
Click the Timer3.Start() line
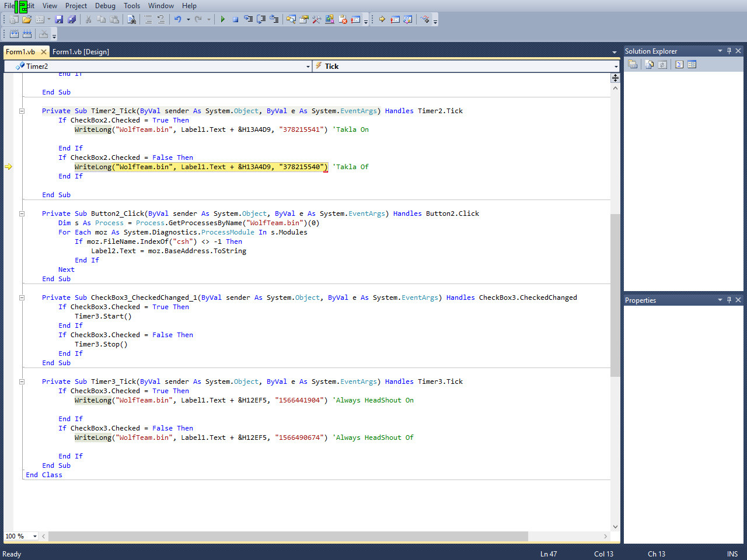point(103,316)
